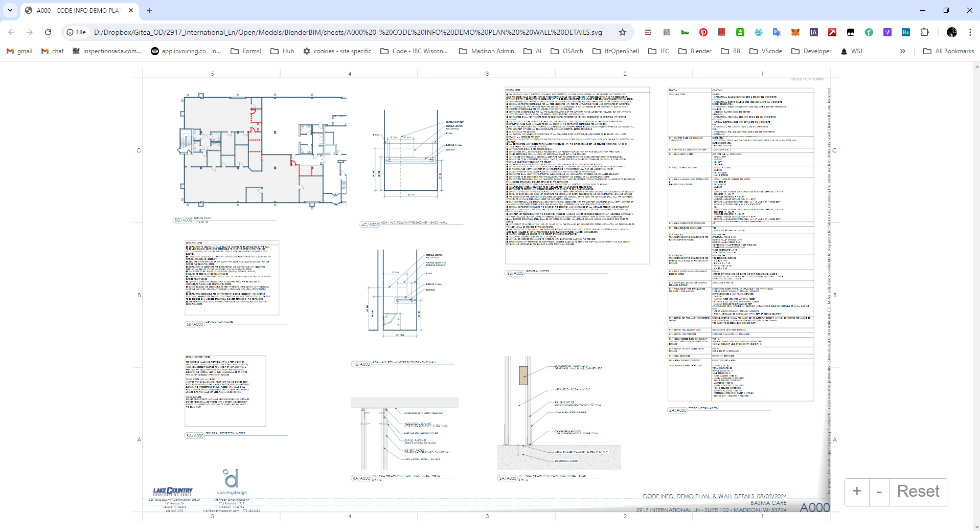
Task: Open the MetaMask fox extension
Action: click(795, 32)
